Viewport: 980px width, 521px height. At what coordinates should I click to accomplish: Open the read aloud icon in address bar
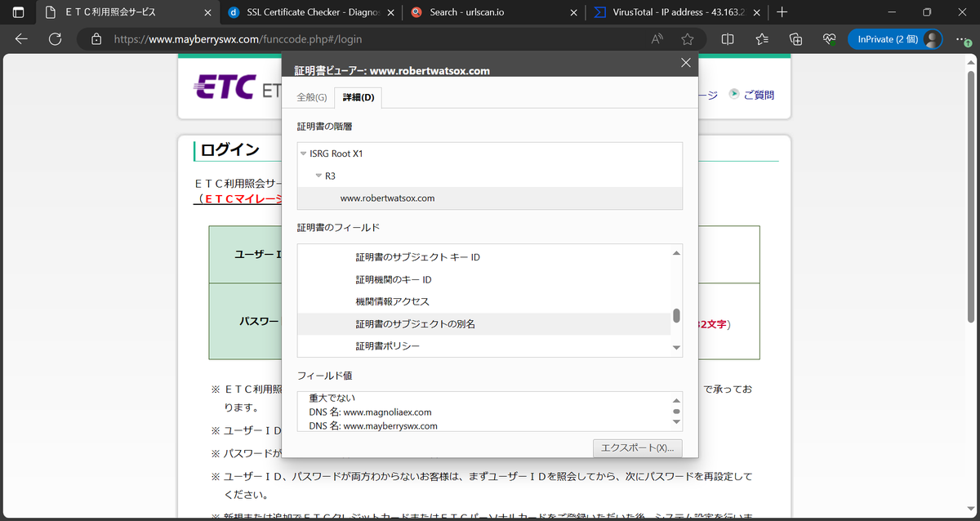(657, 38)
